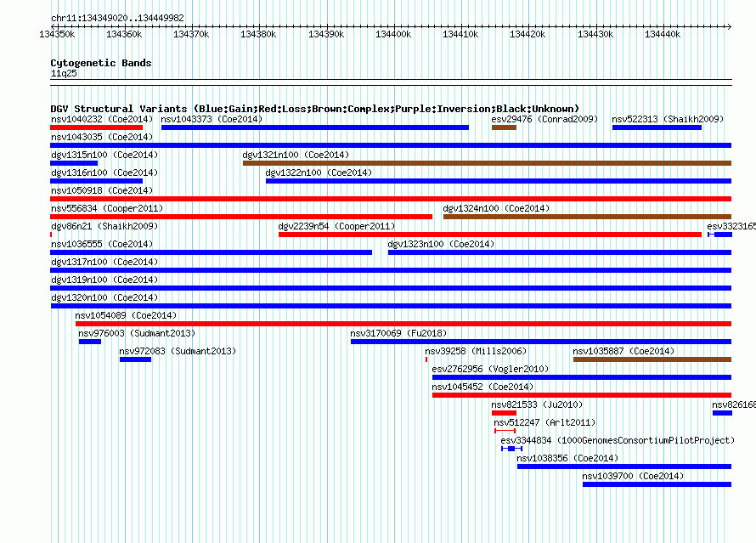
Task: Click the blue bar under dgv1315n100
Action: coord(74,163)
